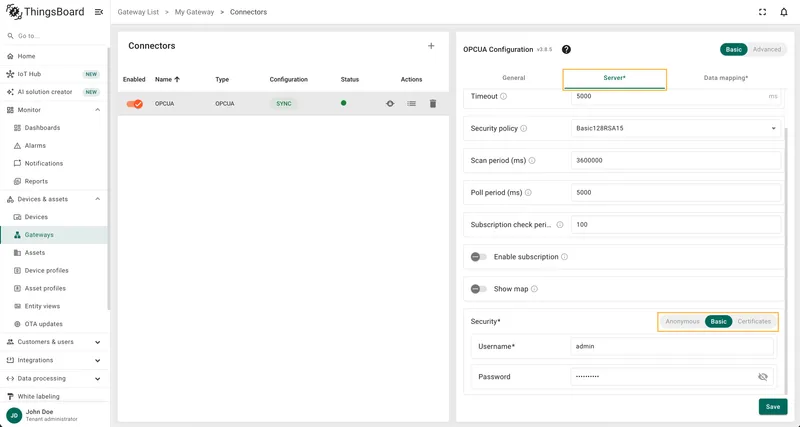Click the AI solution creator sparkle icon
Screen dimensions: 800x427
tap(10, 92)
